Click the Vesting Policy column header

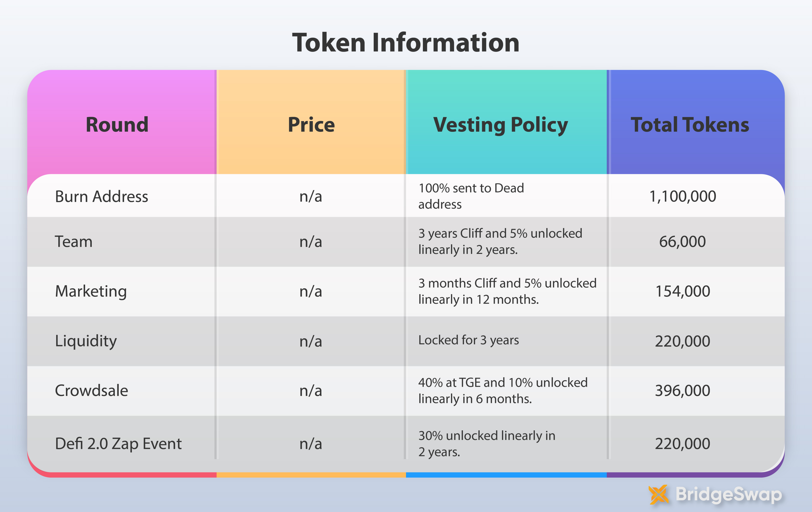click(500, 124)
